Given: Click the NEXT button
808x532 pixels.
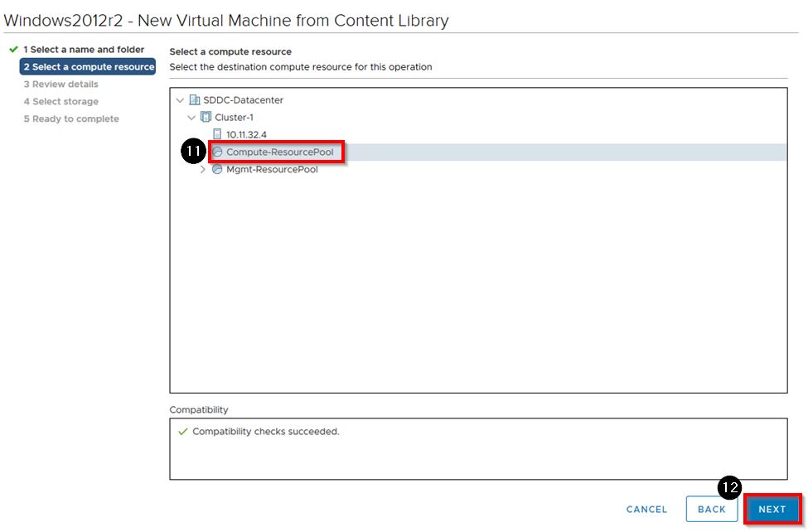Looking at the screenshot, I should click(772, 510).
